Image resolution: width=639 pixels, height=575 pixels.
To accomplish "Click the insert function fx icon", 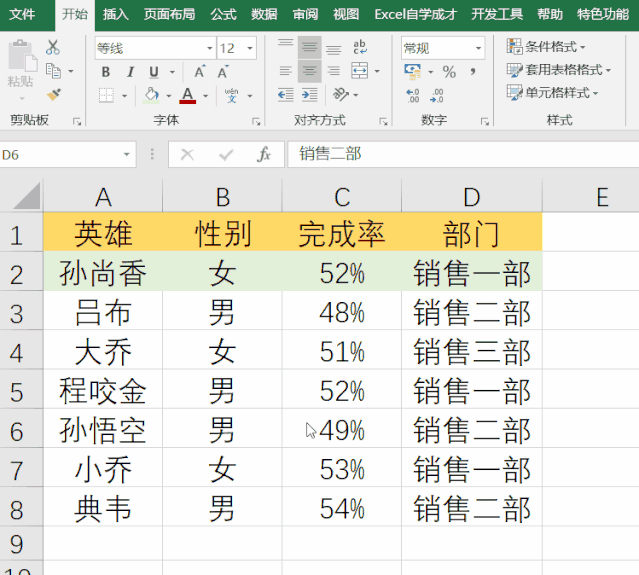I will click(x=264, y=155).
